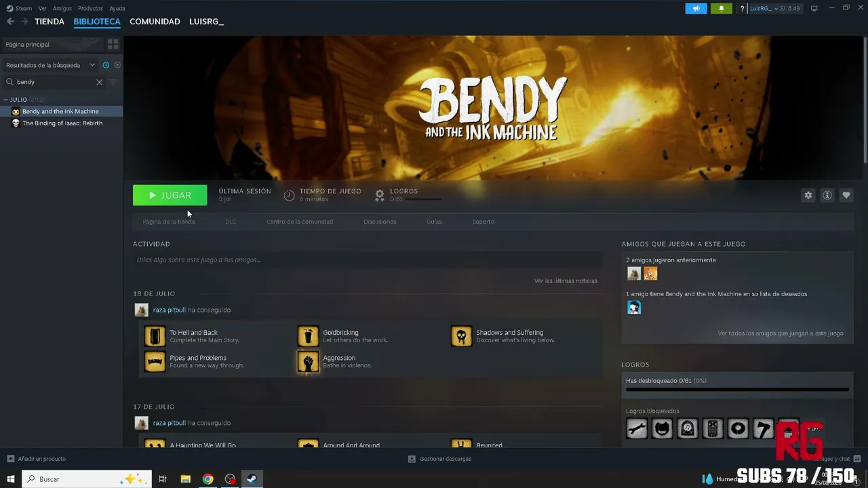Open the Página de la tienda link

[169, 222]
